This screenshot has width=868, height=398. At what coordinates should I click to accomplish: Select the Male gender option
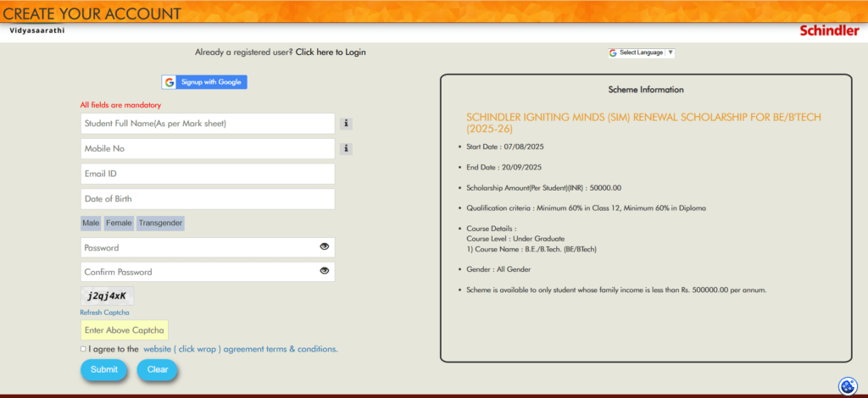[x=91, y=224]
